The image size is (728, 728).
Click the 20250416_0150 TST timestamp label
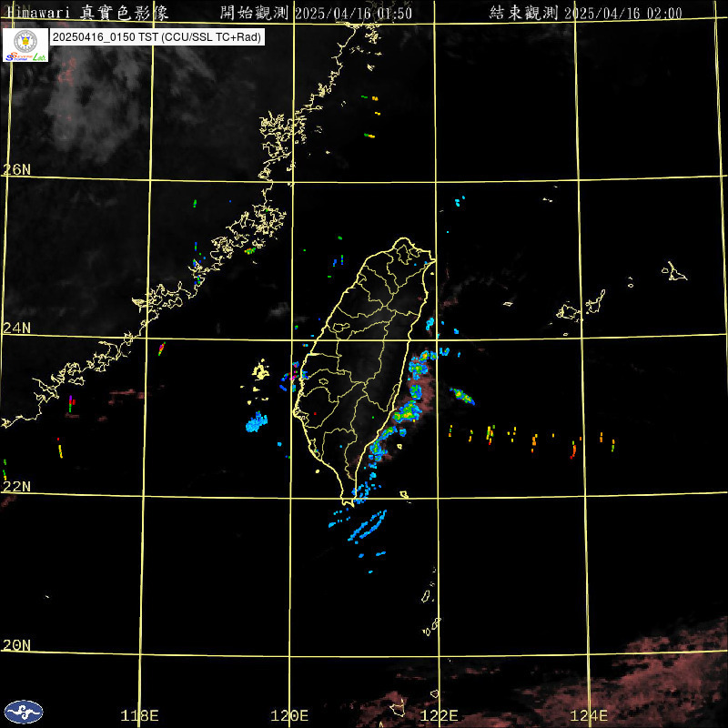pyautogui.click(x=156, y=38)
